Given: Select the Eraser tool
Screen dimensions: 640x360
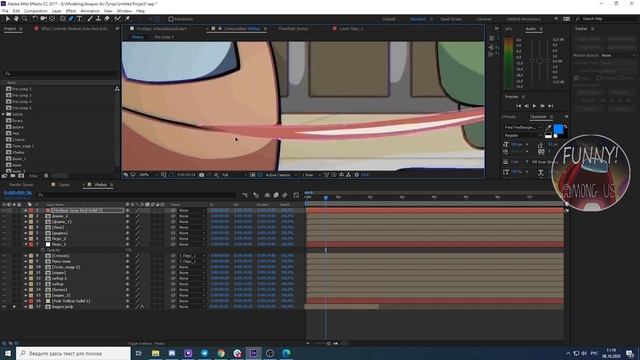Looking at the screenshot, I should [x=107, y=19].
